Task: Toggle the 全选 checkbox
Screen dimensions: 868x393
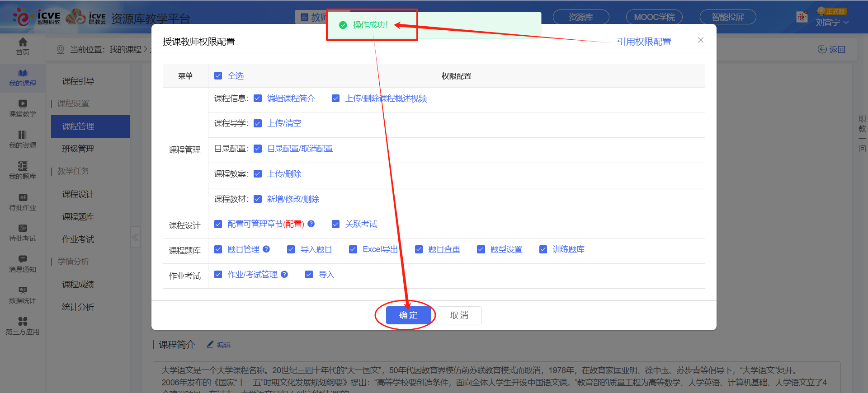Action: pos(218,76)
